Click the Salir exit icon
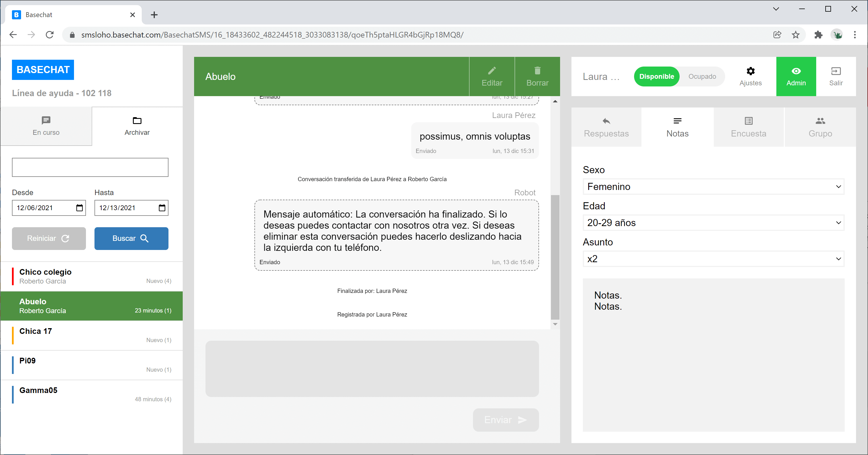The image size is (868, 455). [835, 71]
